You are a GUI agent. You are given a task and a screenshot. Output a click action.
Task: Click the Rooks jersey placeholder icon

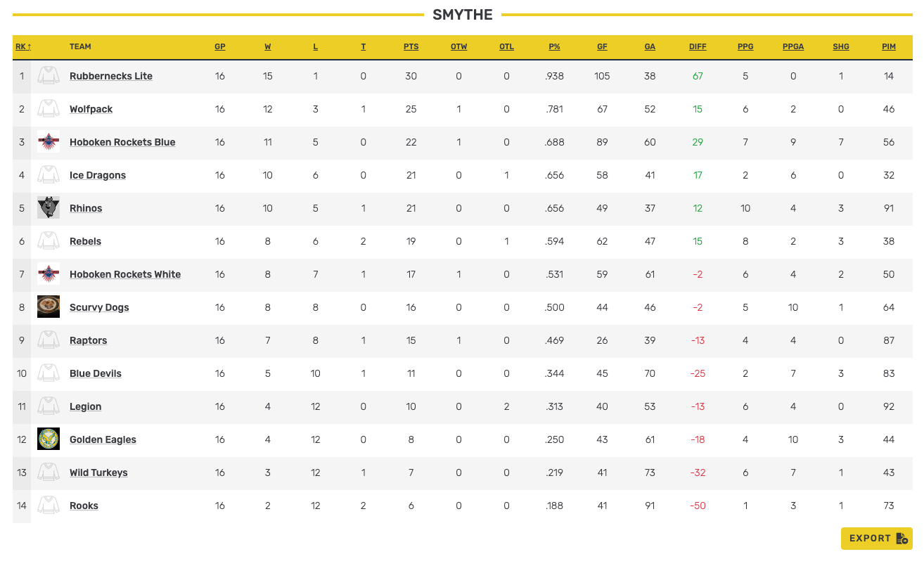pos(49,506)
